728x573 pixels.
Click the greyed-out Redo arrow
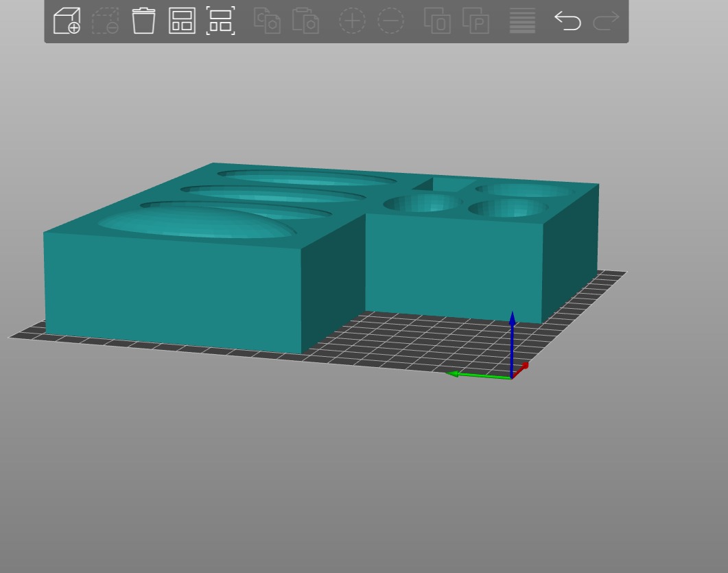tap(606, 21)
